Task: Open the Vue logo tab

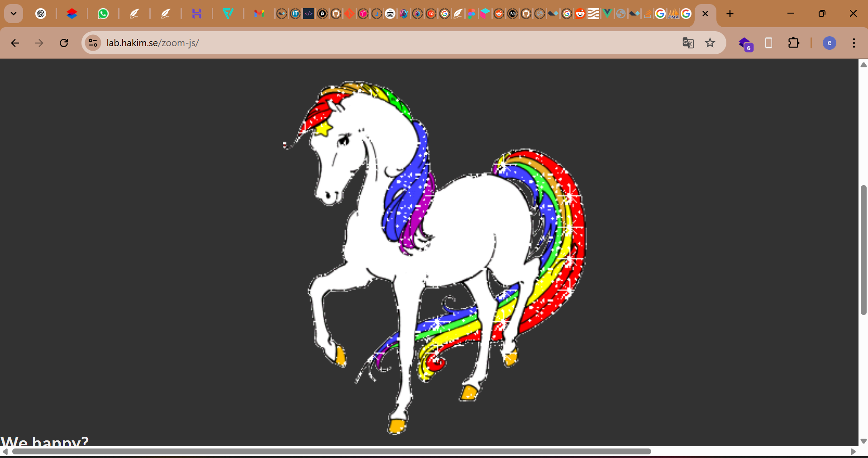Action: point(607,14)
